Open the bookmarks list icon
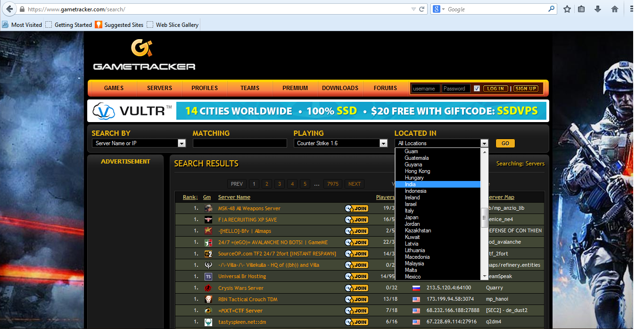The width and height of the screenshot is (644, 329). (x=582, y=9)
